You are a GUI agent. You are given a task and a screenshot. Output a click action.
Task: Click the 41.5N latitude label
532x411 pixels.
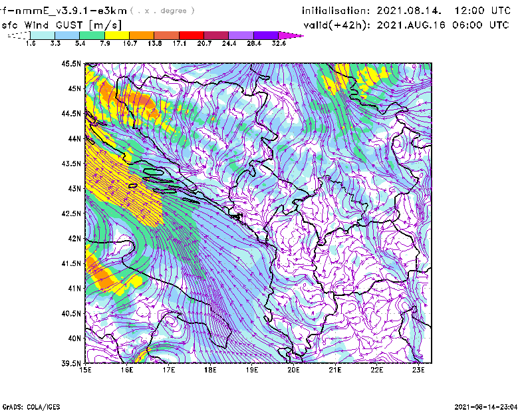pyautogui.click(x=71, y=263)
